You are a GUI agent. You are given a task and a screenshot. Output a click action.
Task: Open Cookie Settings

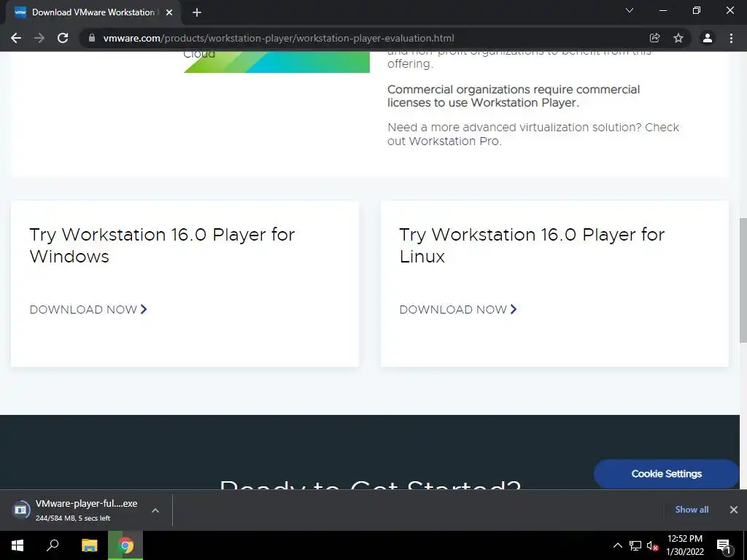coord(667,474)
